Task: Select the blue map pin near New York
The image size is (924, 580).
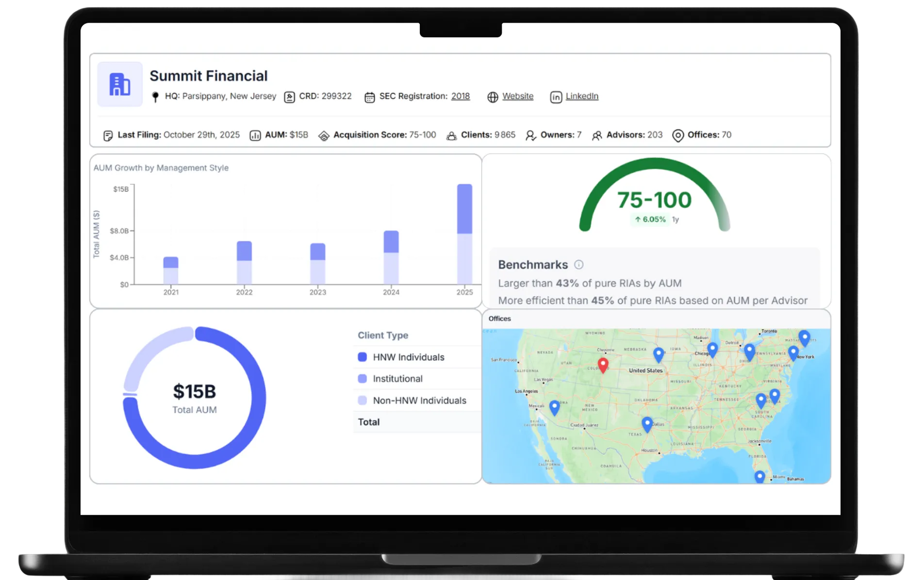Action: pos(793,353)
